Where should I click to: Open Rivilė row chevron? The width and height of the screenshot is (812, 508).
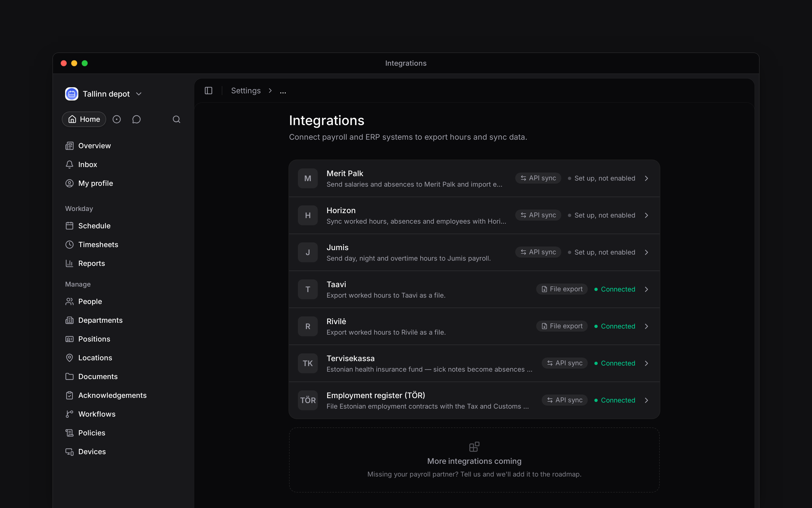tap(646, 326)
